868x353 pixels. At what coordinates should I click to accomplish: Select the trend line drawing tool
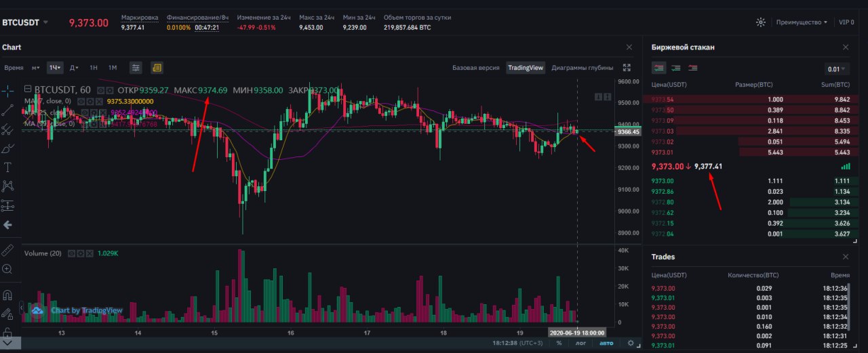click(8, 109)
